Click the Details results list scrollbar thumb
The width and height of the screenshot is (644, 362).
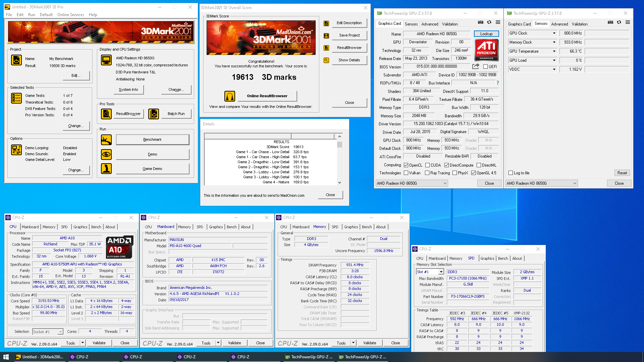coord(339,145)
